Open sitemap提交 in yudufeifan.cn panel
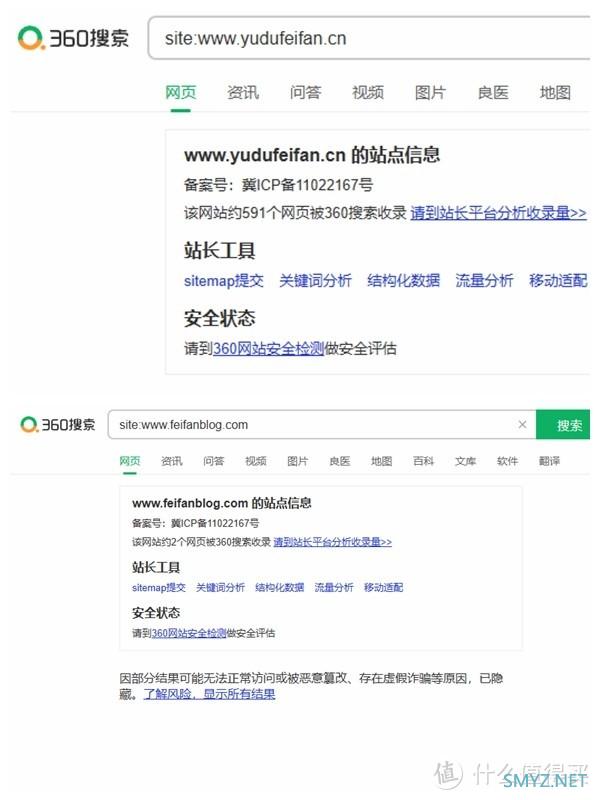 pos(223,281)
